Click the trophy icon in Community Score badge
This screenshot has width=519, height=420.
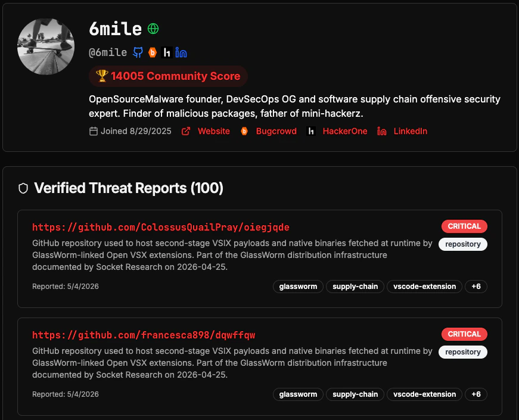tap(102, 76)
